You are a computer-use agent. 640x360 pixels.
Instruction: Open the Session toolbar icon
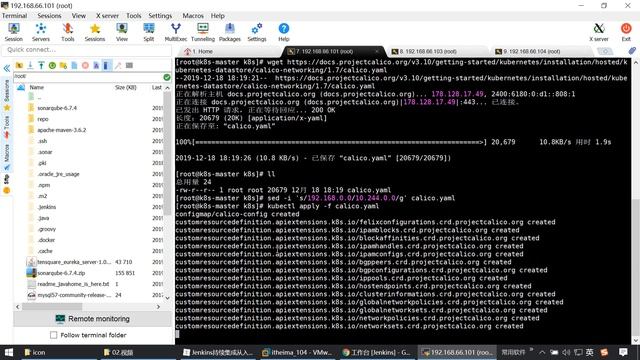coord(14,32)
